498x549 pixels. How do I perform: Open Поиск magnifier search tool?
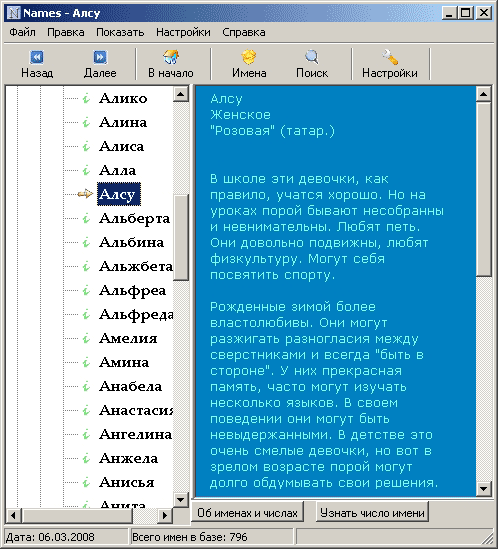312,57
